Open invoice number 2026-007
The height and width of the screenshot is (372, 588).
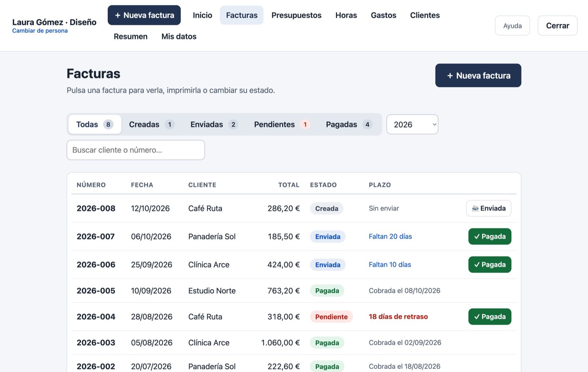tap(96, 237)
